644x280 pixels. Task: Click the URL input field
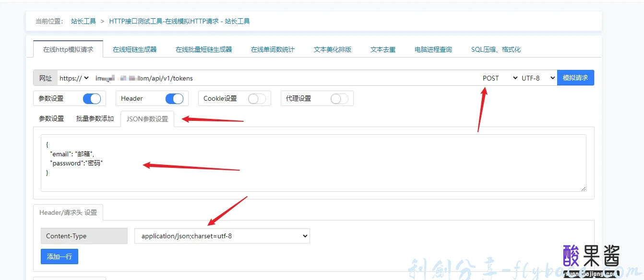pyautogui.click(x=240, y=78)
